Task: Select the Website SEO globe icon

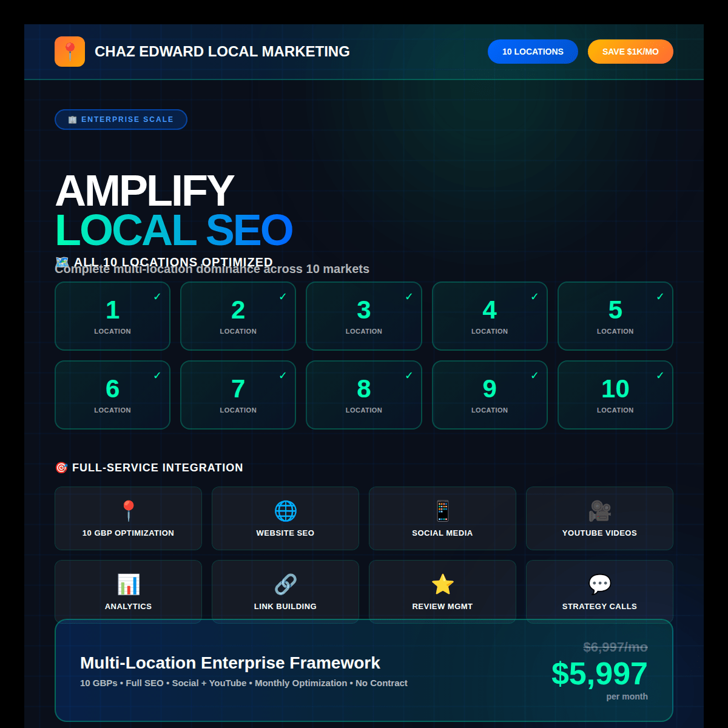Action: click(x=285, y=511)
